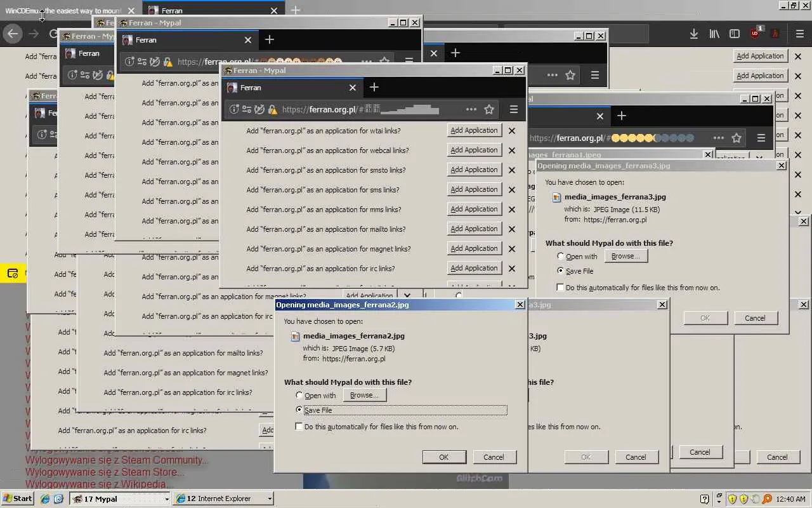The width and height of the screenshot is (812, 508).
Task: Expand the 17 Mypal taskbar group
Action: point(167,498)
